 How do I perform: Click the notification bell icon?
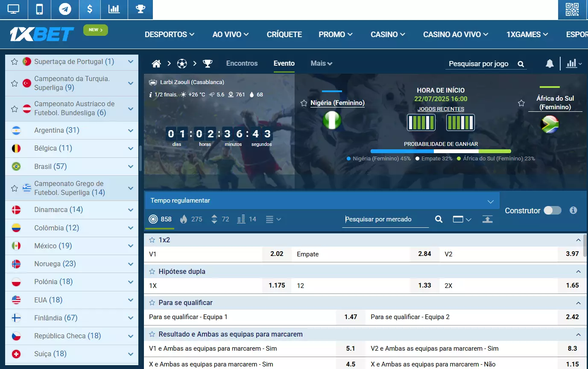point(550,64)
